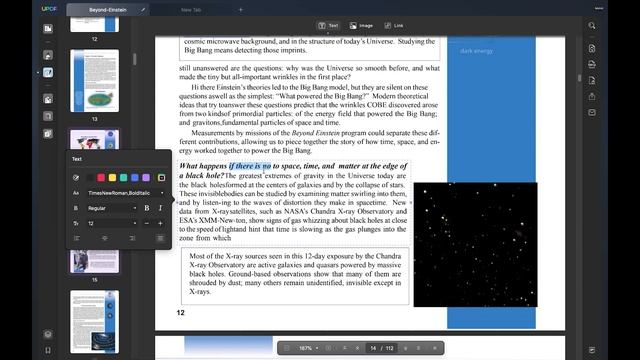
Task: Open the 187% zoom level dropdown
Action: pos(309,348)
